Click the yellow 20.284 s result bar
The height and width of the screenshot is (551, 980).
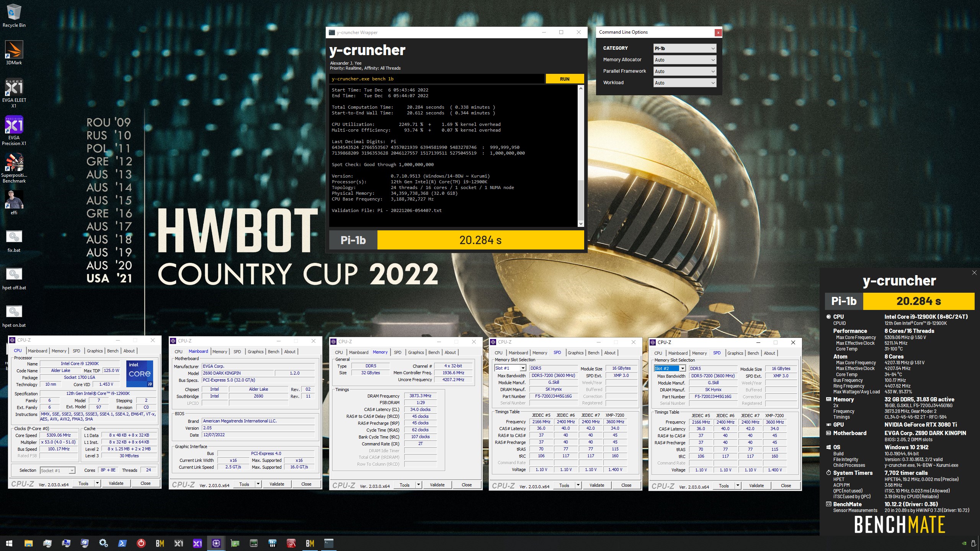(480, 240)
